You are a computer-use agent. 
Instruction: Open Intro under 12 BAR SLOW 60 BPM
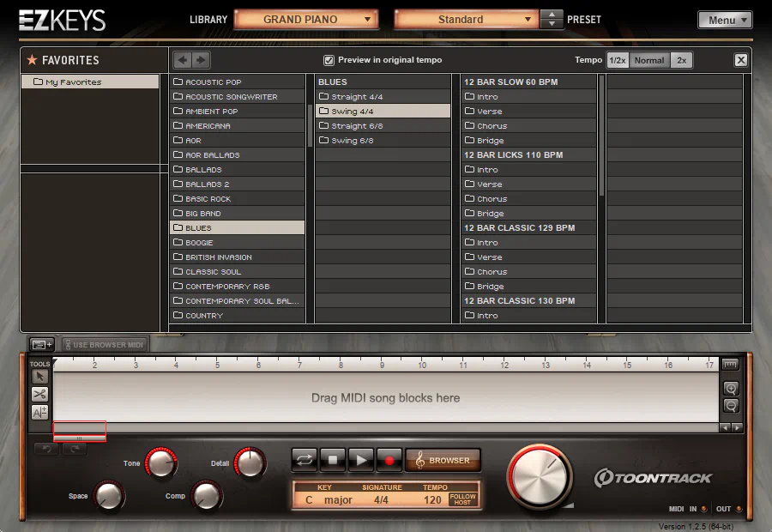pos(528,97)
